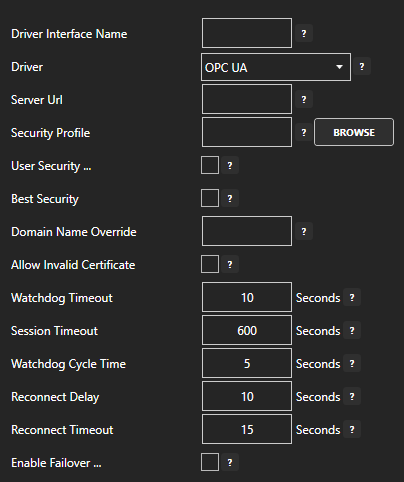This screenshot has width=404, height=482.
Task: Open help icon for Allow Invalid Certificate
Action: [230, 265]
